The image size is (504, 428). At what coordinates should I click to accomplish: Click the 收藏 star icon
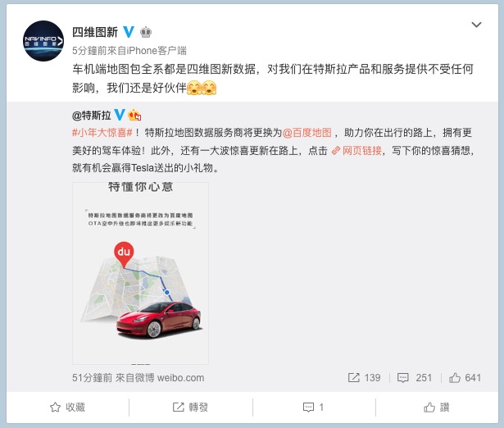[55, 408]
